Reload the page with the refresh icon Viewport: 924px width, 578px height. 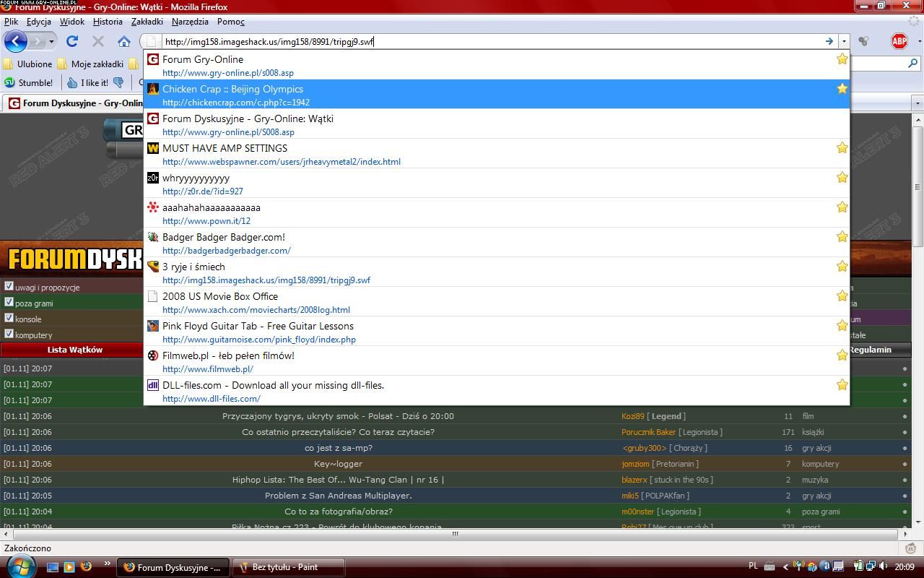point(72,41)
